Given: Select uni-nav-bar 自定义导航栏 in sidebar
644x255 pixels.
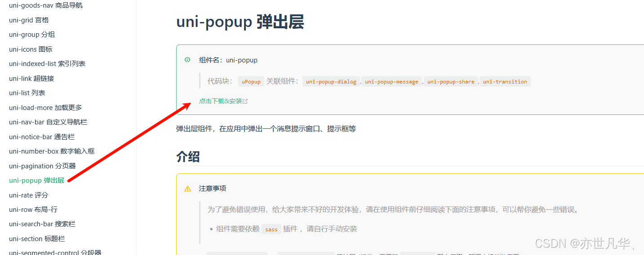Looking at the screenshot, I should (48, 122).
